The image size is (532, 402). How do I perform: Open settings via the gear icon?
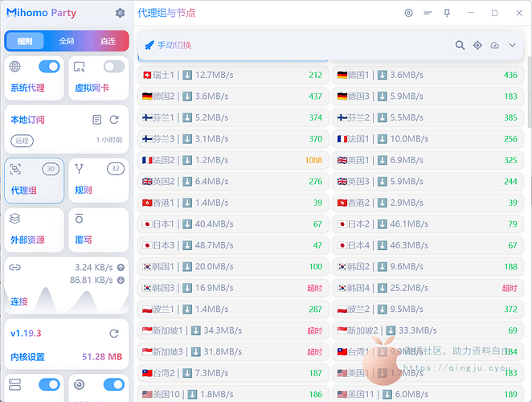click(x=120, y=13)
